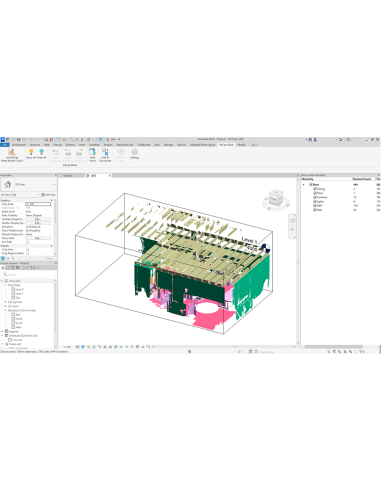The height and width of the screenshot is (492, 381).
Task: Collapse the Views (all) tree node
Action: 2,281
